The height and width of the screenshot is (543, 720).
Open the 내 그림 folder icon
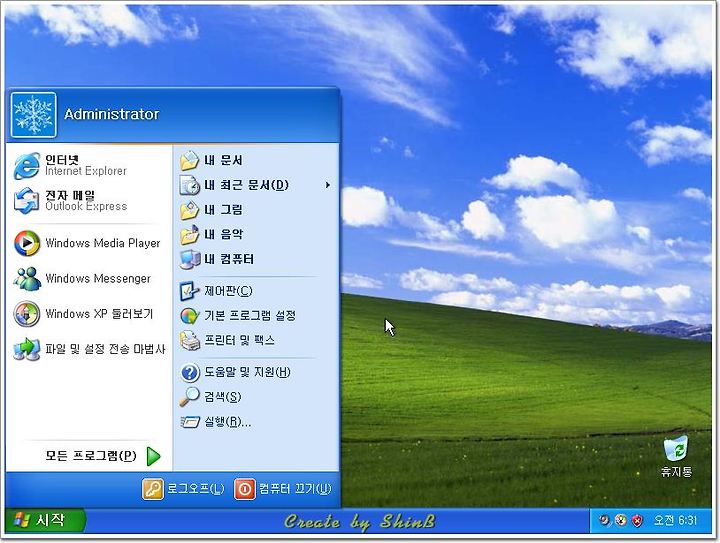pyautogui.click(x=190, y=210)
